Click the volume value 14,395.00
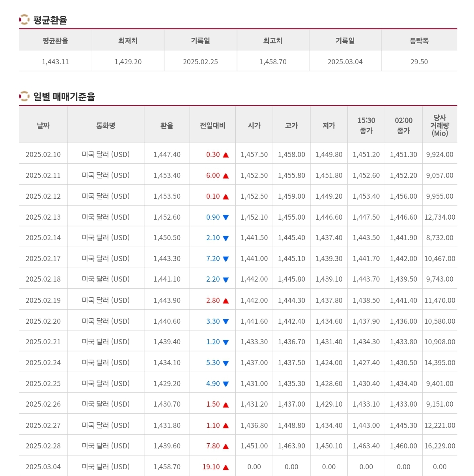Viewport: 474px width, 476px height. (440, 363)
